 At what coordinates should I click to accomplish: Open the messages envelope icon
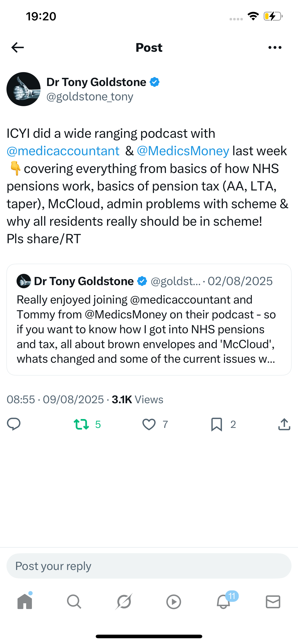click(x=273, y=602)
